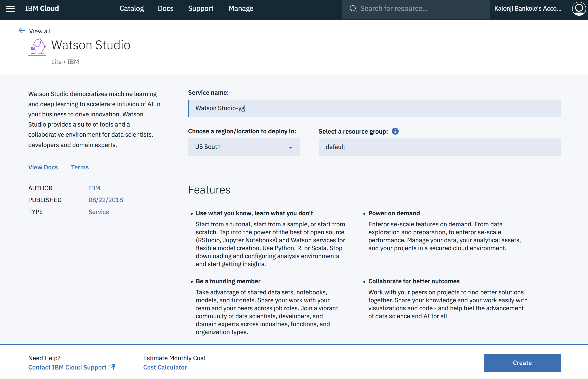This screenshot has height=379, width=588.
Task: Open Kalonji Bankole's account switcher
Action: 528,9
